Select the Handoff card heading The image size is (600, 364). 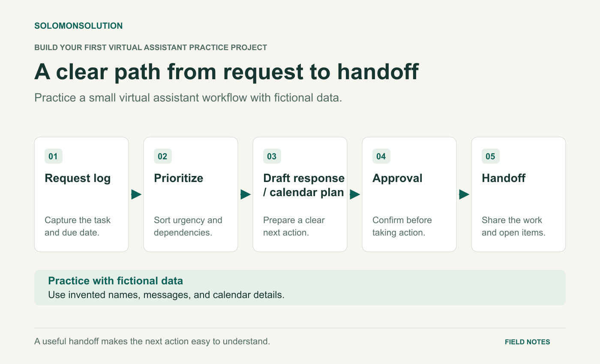coord(504,178)
